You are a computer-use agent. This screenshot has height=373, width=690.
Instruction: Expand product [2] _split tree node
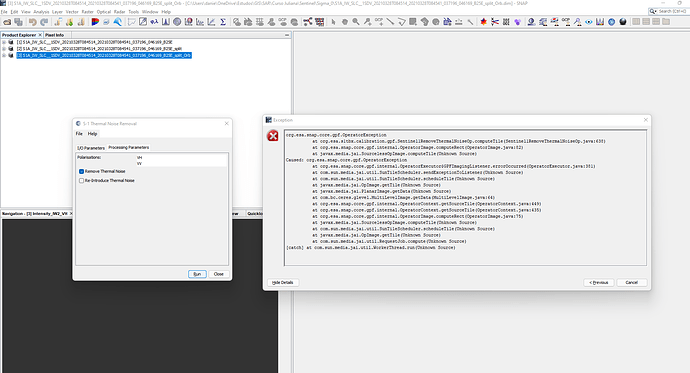point(4,49)
